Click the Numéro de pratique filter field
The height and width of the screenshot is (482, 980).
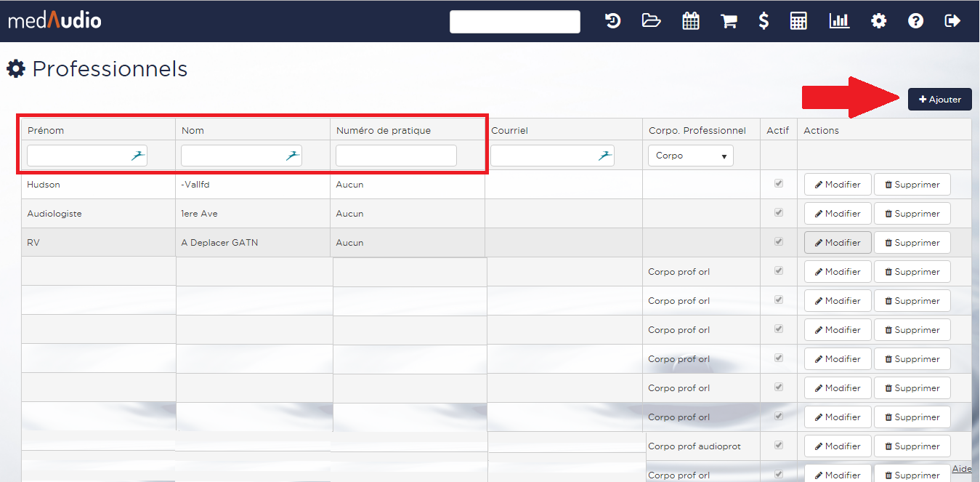click(x=396, y=156)
